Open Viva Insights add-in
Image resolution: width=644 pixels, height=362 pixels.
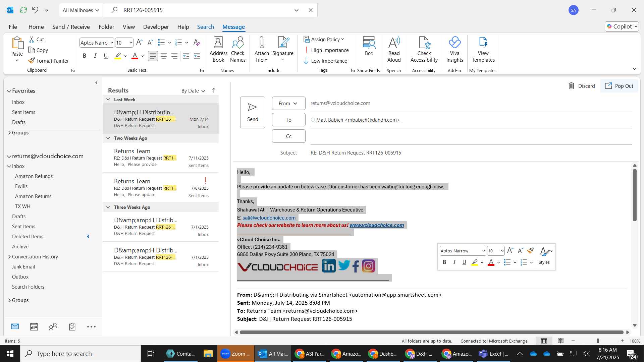click(454, 50)
